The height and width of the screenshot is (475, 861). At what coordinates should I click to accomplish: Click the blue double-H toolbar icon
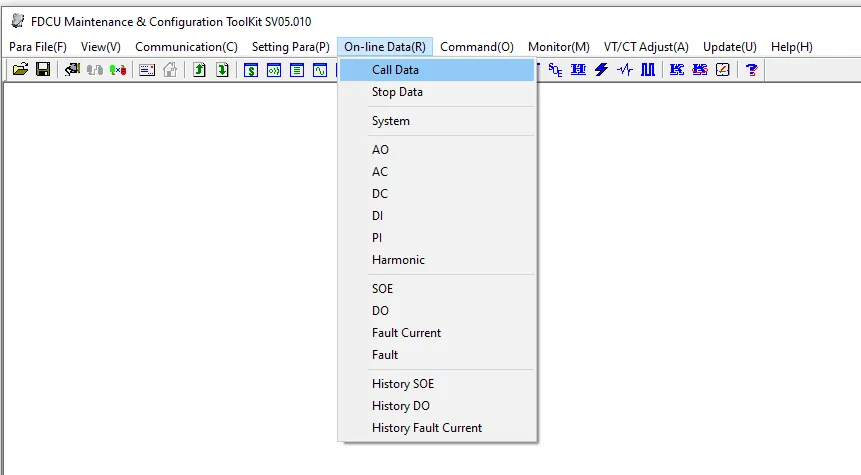(578, 70)
